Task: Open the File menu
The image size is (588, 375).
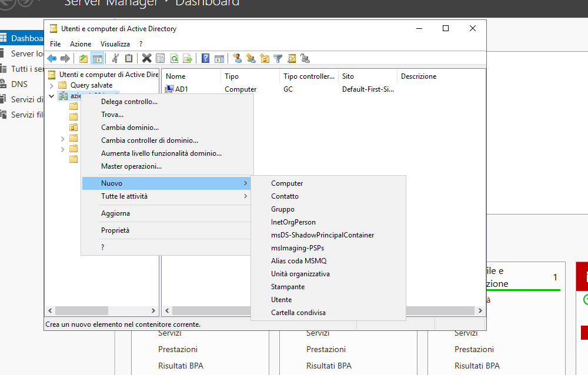Action: (55, 44)
